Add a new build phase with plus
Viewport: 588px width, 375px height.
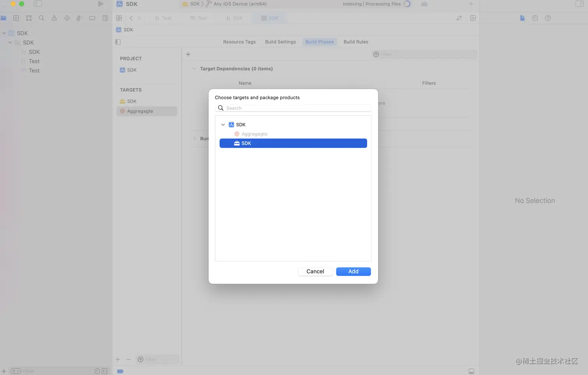(188, 54)
